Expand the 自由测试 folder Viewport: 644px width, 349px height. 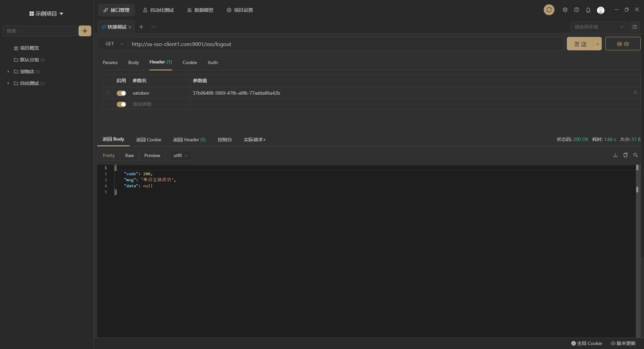(8, 83)
